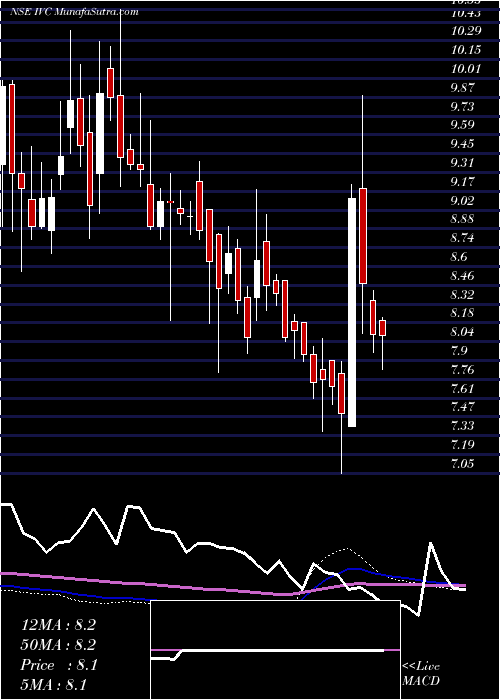Screen dimensions: 500x700
Task: Click the 10.29 price axis label
Action: click(x=466, y=31)
